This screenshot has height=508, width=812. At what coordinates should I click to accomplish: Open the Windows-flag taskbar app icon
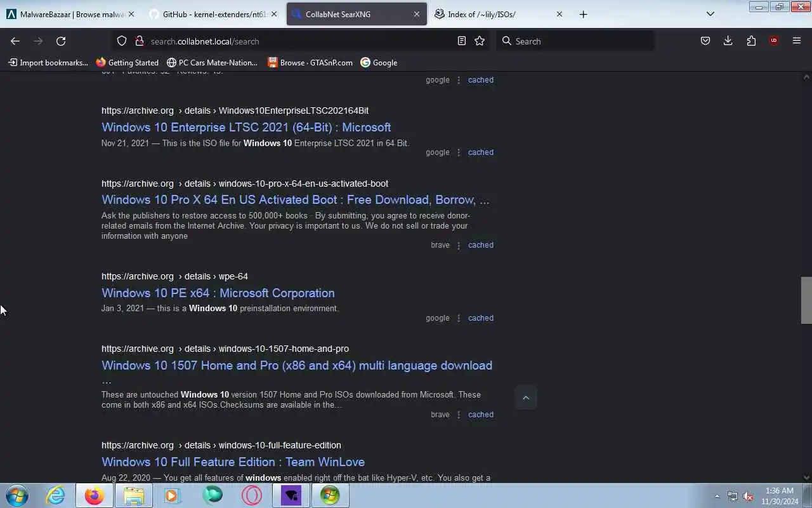tap(330, 495)
